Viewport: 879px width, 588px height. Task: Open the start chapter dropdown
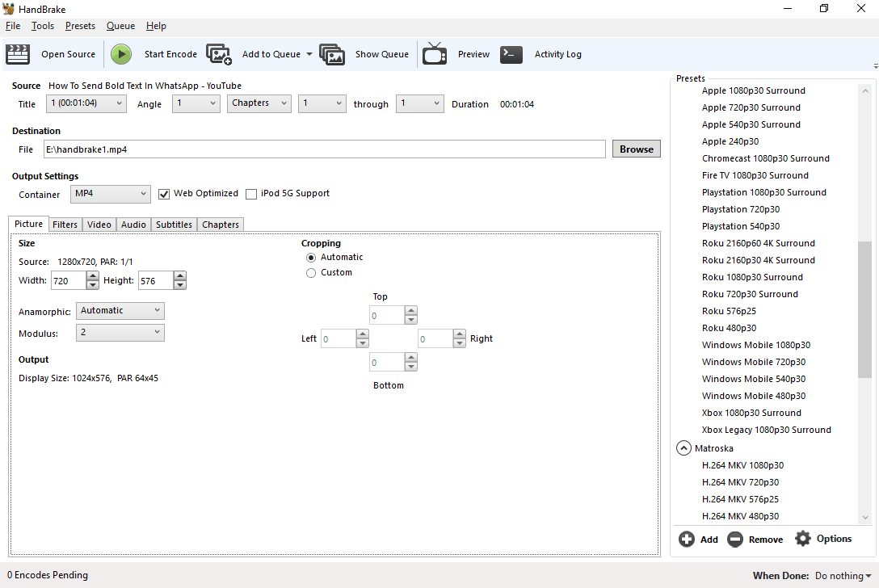pyautogui.click(x=322, y=103)
